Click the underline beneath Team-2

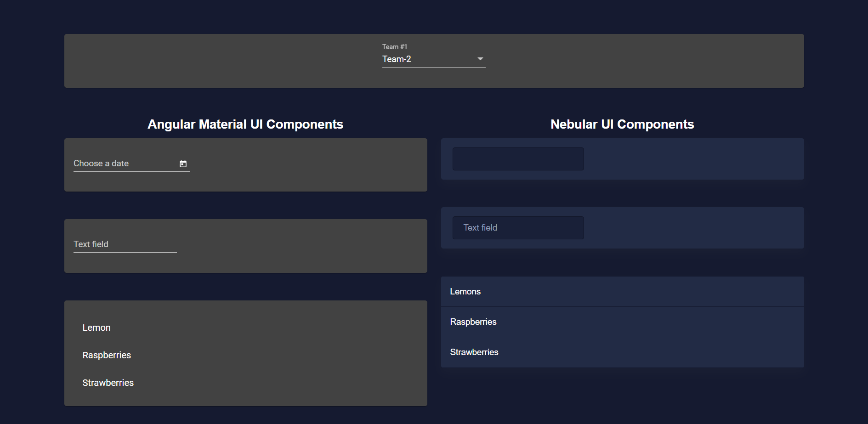coord(434,67)
